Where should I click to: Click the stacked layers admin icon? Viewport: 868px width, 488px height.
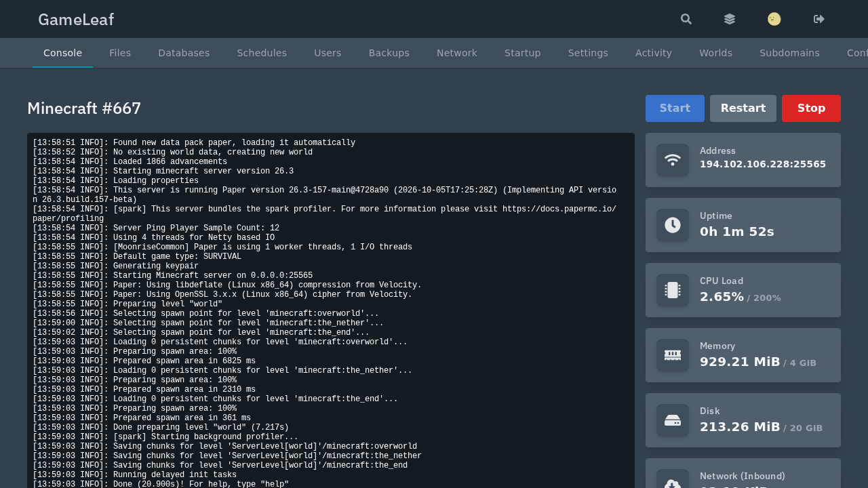point(730,19)
